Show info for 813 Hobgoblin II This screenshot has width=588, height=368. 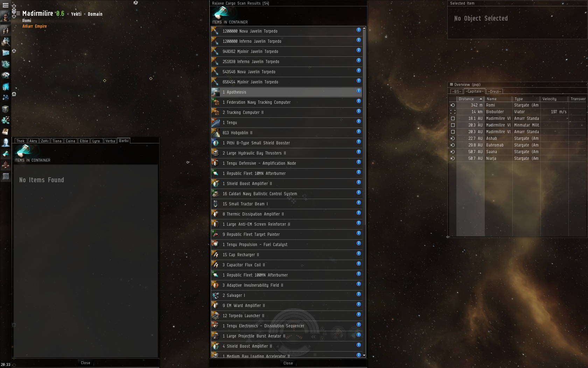(x=359, y=131)
